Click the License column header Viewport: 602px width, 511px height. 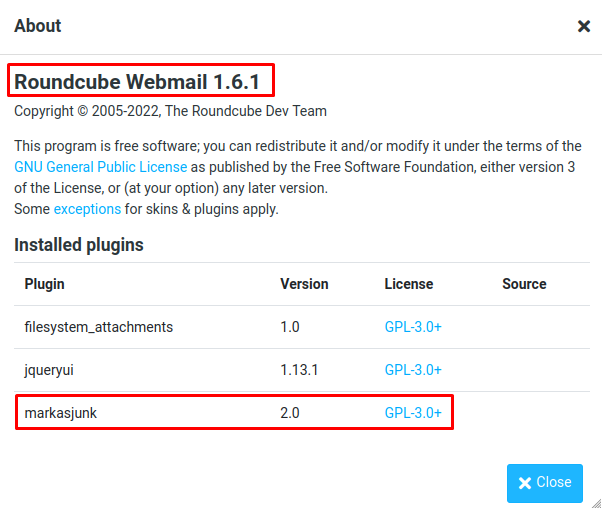coord(409,284)
